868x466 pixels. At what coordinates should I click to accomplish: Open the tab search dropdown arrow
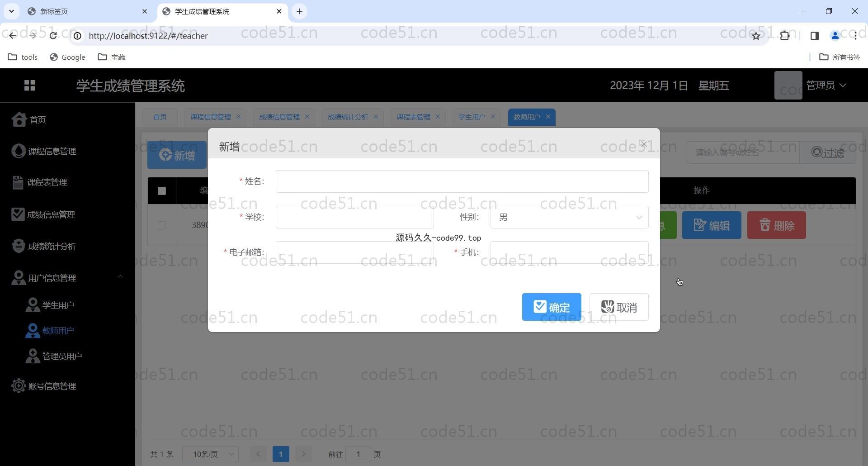point(11,11)
